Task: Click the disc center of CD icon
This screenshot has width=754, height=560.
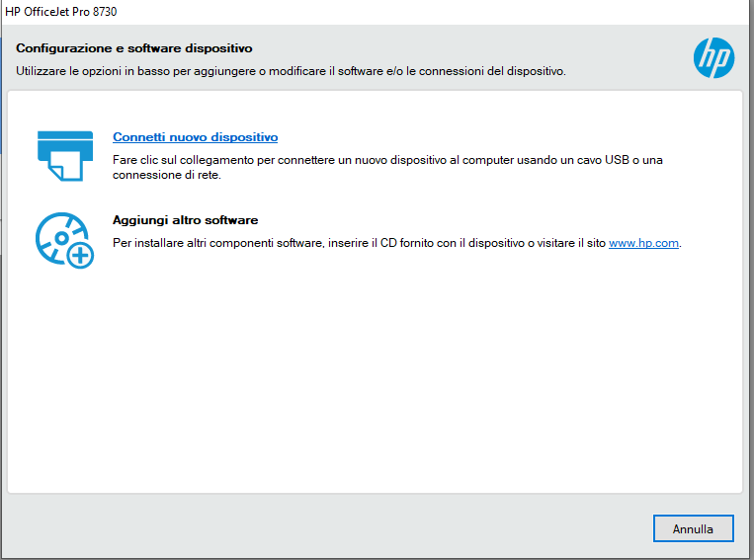Action: (61, 237)
